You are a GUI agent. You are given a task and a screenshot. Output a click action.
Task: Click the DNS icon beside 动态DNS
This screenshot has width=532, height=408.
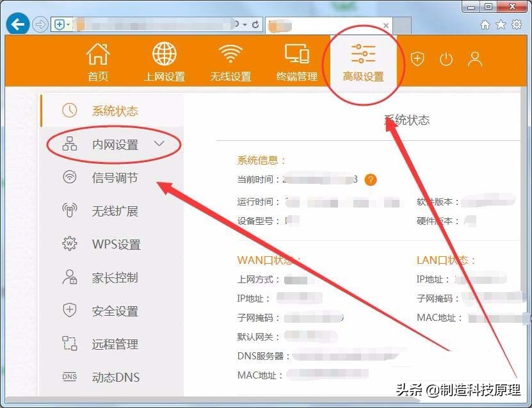click(70, 377)
